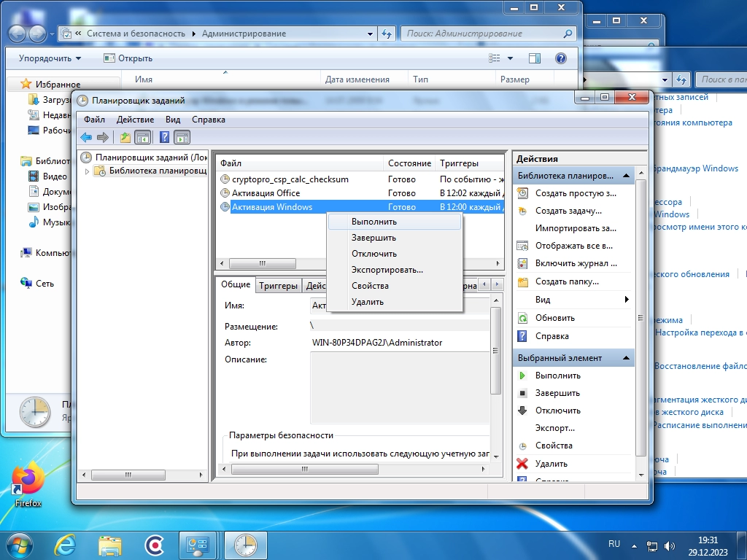Click 'Создать простую з...' in Actions pane
The height and width of the screenshot is (560, 747).
[575, 193]
